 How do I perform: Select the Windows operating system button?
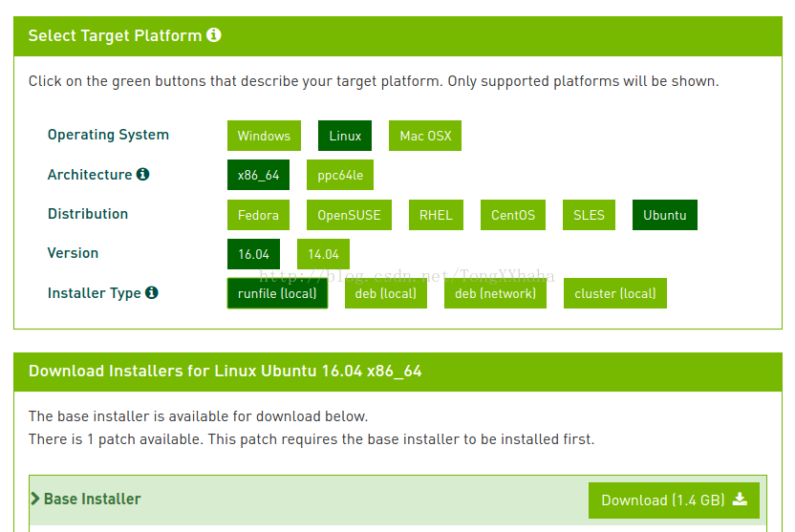(x=264, y=136)
